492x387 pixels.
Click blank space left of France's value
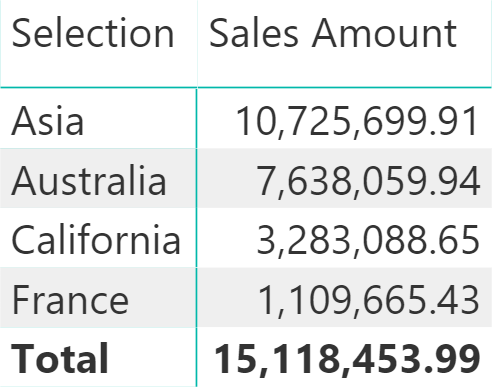click(227, 299)
